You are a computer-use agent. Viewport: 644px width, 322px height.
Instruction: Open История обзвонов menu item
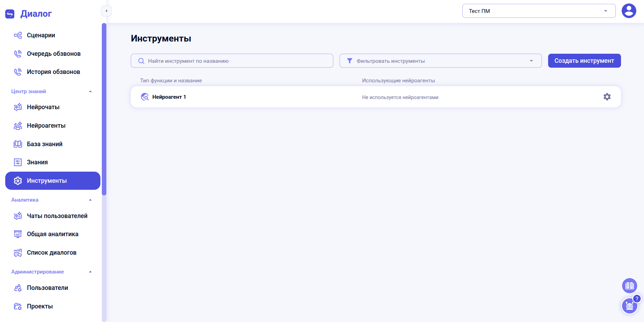tap(53, 72)
